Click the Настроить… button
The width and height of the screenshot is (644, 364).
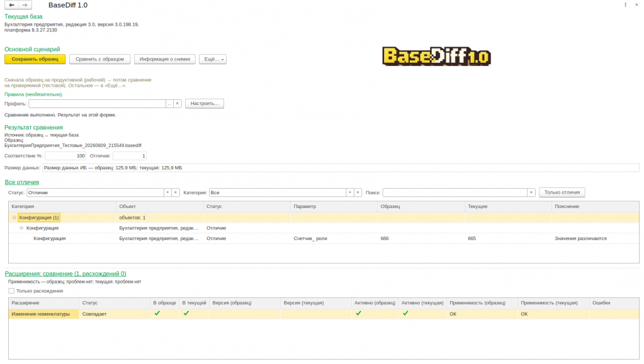[x=205, y=103]
